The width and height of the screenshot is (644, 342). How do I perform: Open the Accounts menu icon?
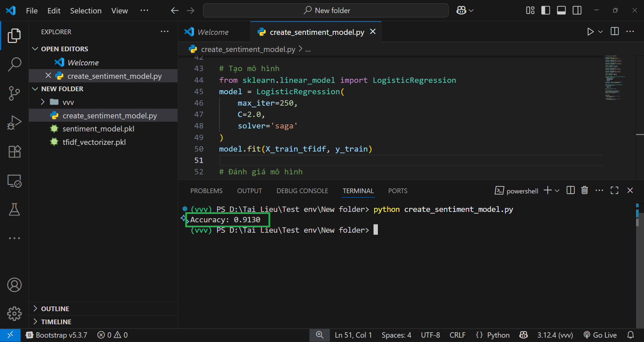[x=14, y=285]
